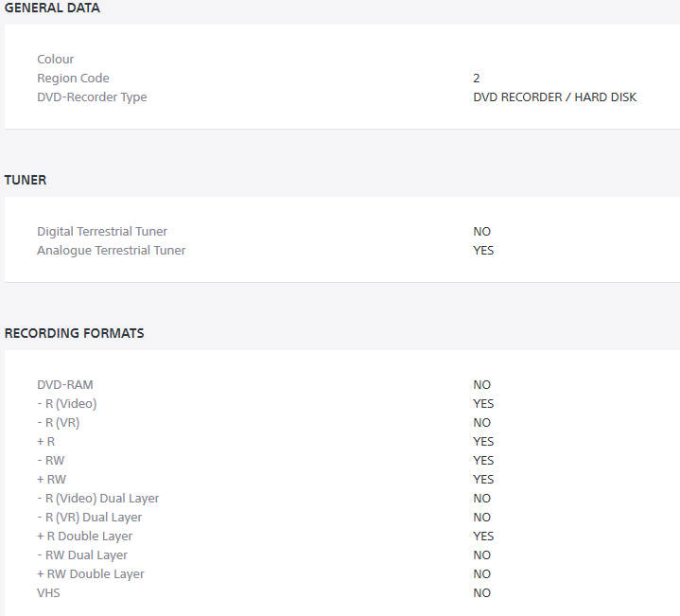The width and height of the screenshot is (680, 616).
Task: Click the - RW Dual Layer label
Action: click(x=82, y=555)
